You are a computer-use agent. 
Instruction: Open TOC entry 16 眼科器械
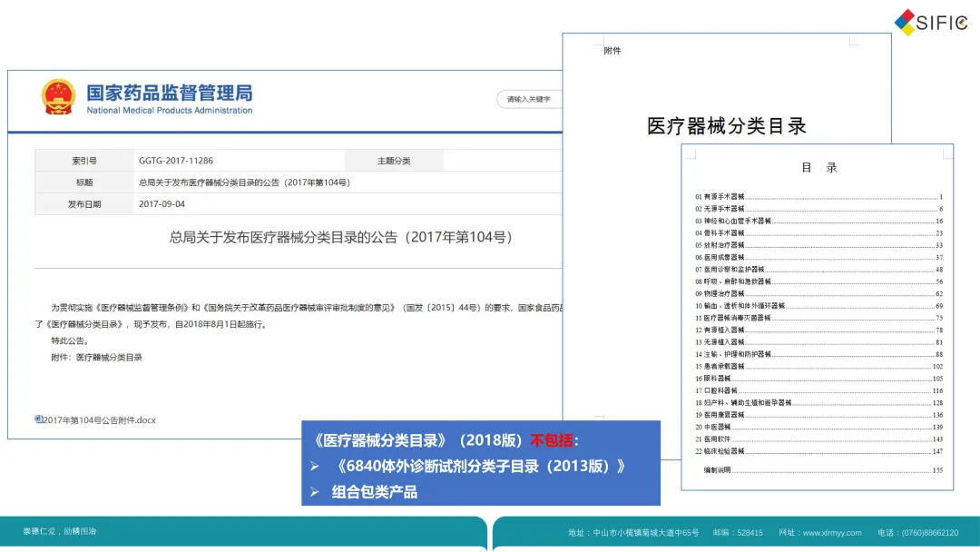pyautogui.click(x=818, y=379)
